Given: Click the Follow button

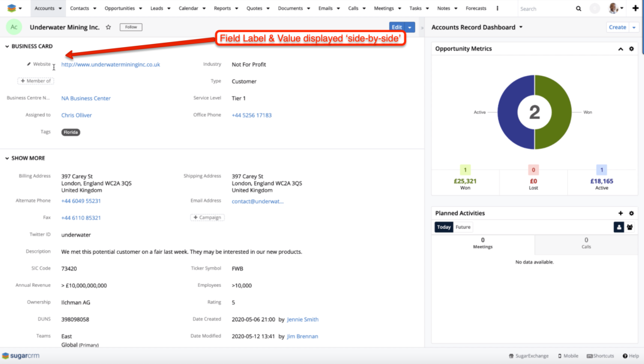Looking at the screenshot, I should tap(131, 27).
